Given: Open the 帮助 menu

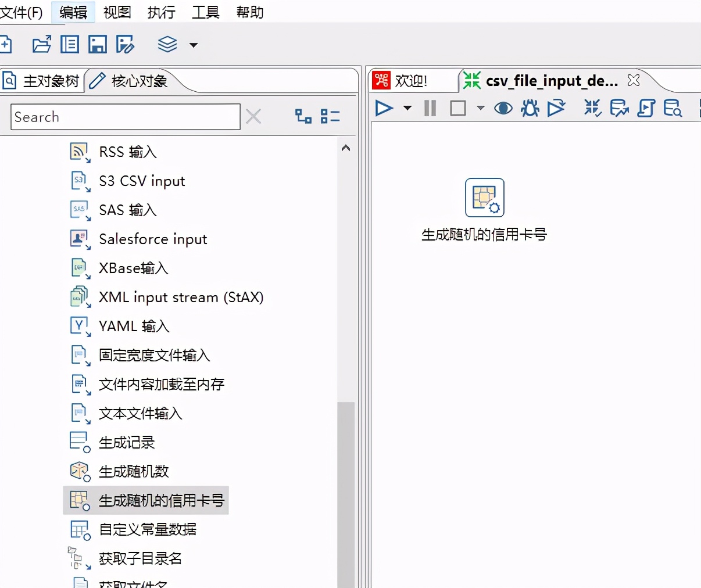Looking at the screenshot, I should click(250, 12).
